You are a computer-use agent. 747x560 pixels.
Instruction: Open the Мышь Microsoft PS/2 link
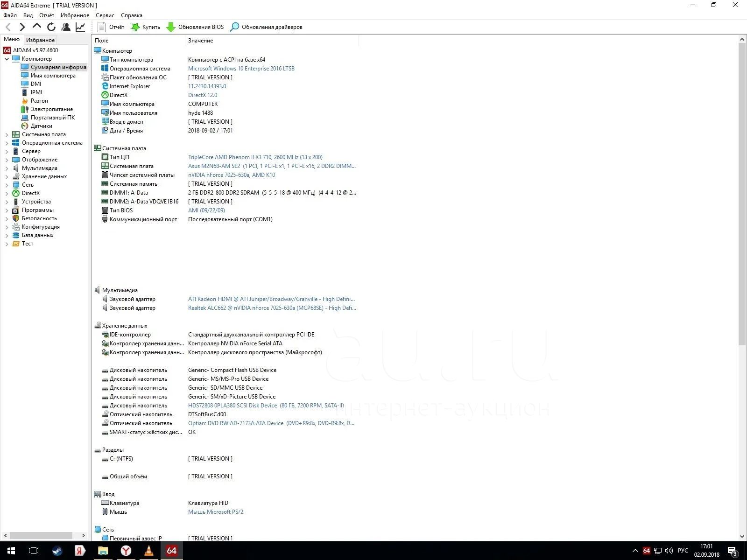coord(215,512)
